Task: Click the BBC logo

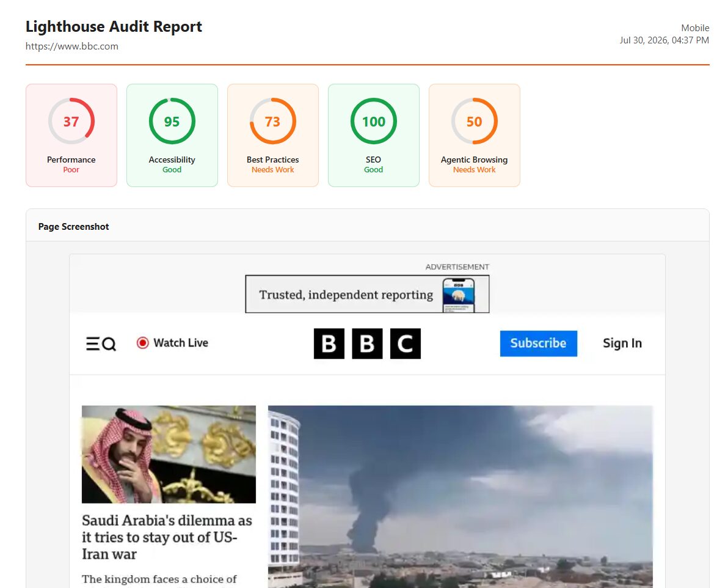Action: point(367,344)
